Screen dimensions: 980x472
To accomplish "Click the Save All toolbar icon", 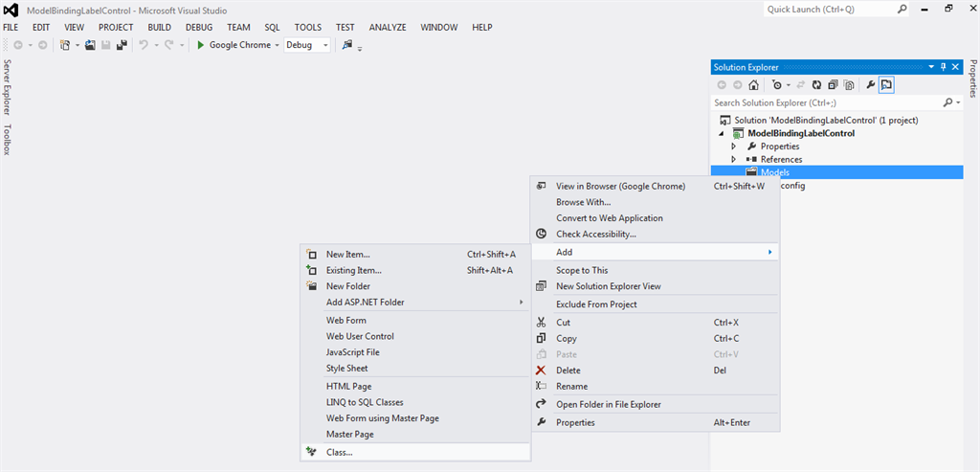I will pos(122,45).
